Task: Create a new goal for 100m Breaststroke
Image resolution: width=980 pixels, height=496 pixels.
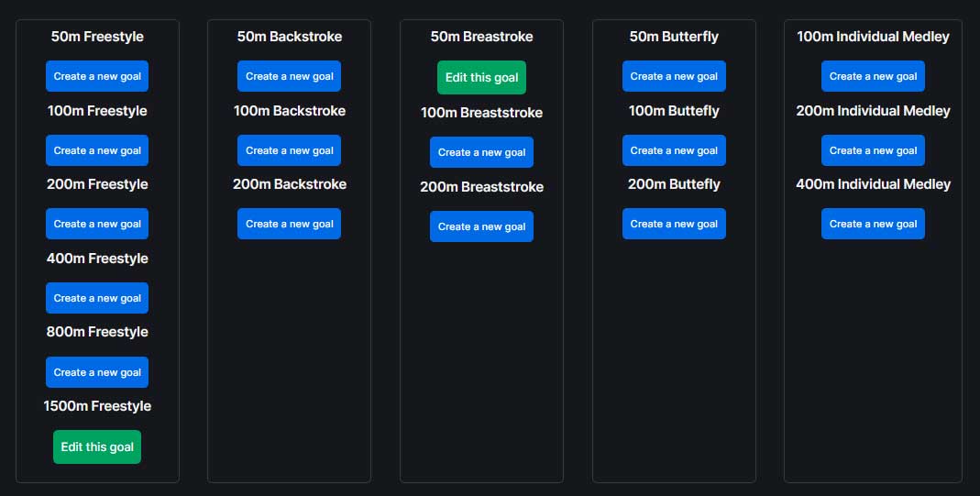Action: [481, 152]
